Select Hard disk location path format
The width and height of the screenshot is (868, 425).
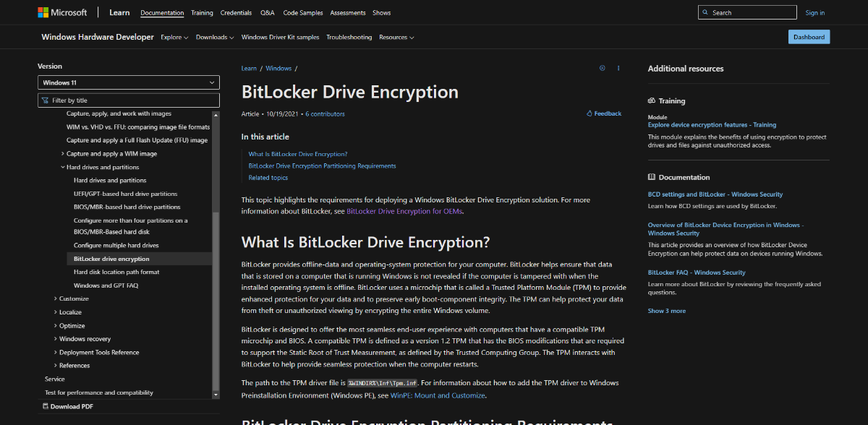pyautogui.click(x=116, y=272)
